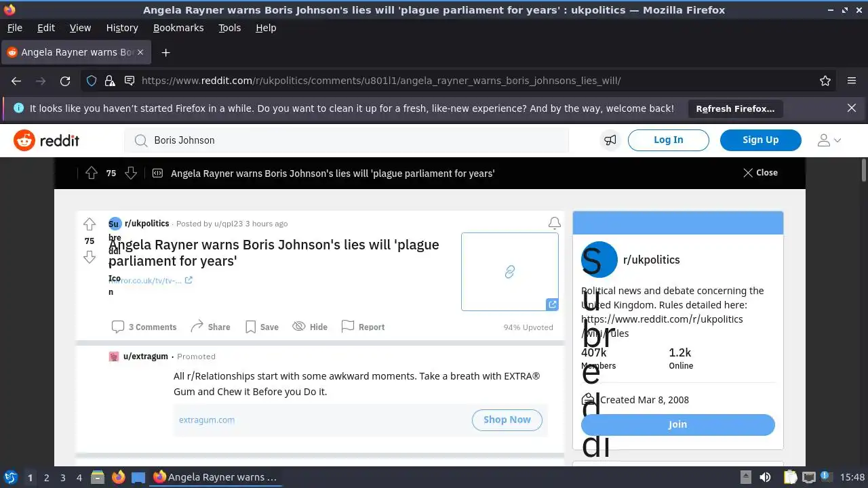Click Refresh Firefox… button
The width and height of the screenshot is (868, 488).
pos(735,108)
